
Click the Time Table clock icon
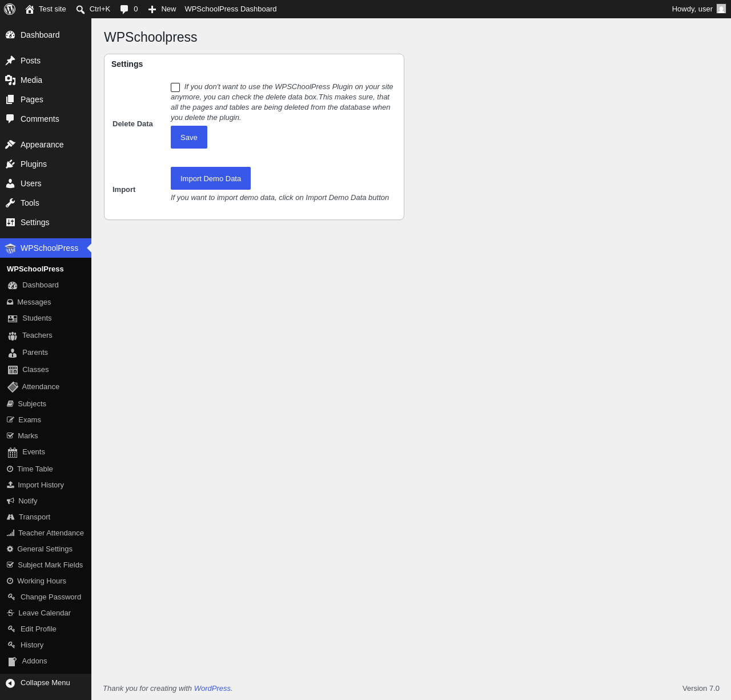[10, 469]
